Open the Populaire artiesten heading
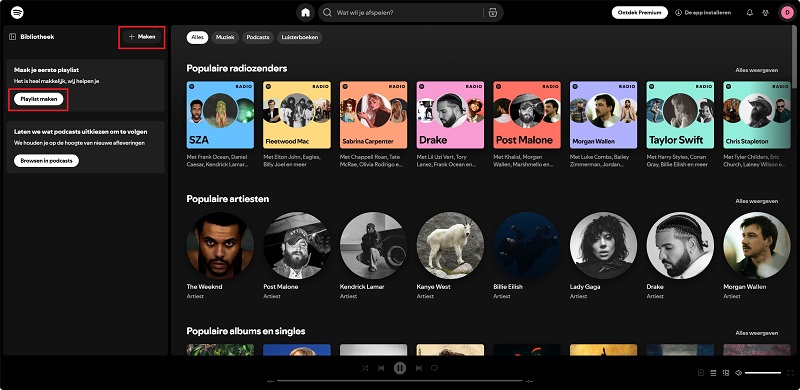 coord(228,199)
